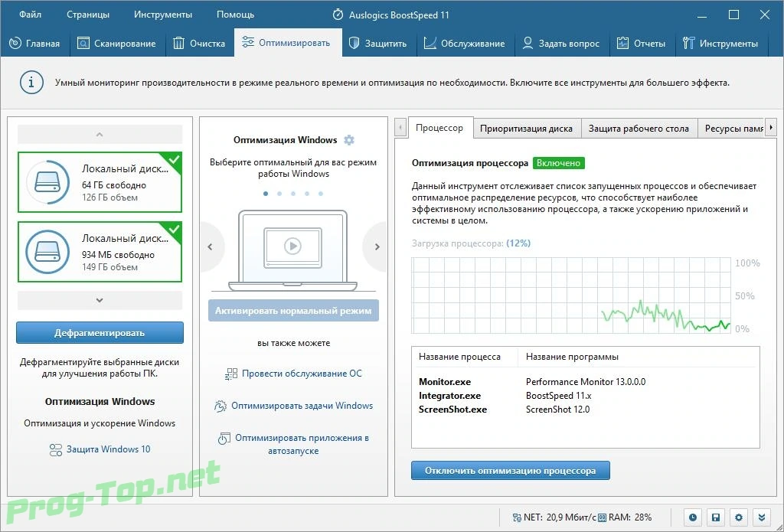This screenshot has height=532, width=784.
Task: Click the floppy save status bar icon
Action: (x=716, y=517)
